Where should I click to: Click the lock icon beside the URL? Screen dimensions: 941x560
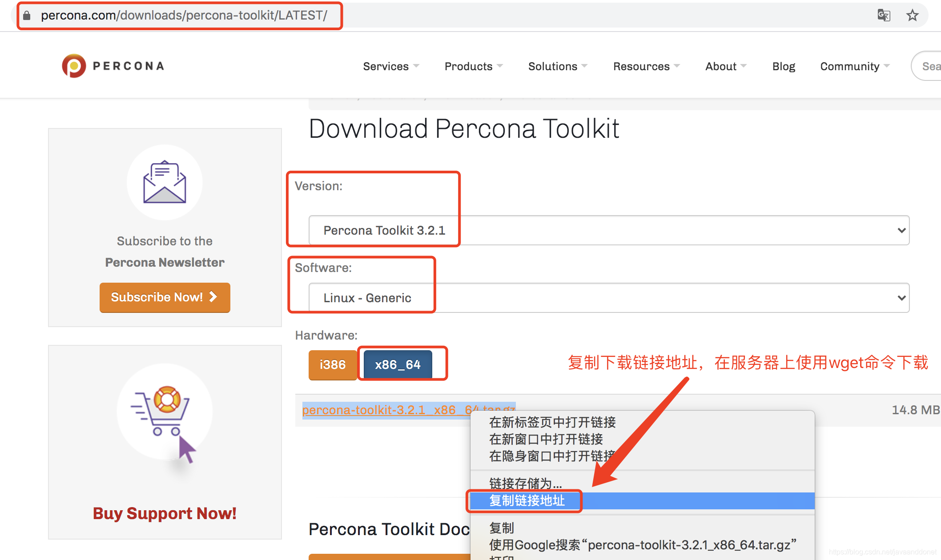pos(27,16)
